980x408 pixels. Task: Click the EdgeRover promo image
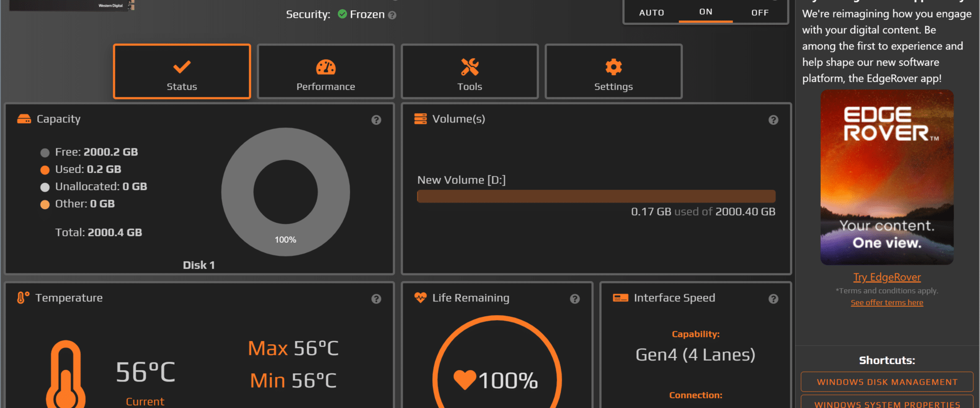887,177
